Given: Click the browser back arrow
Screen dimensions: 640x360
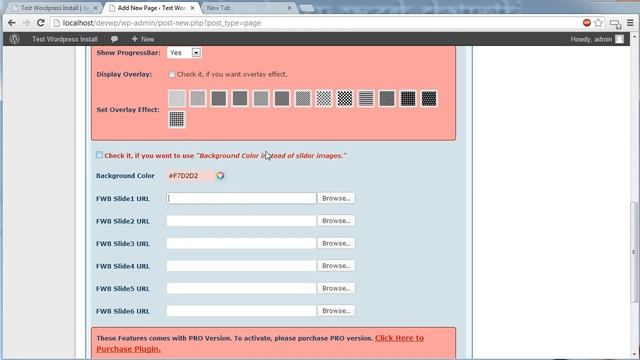Looking at the screenshot, I should (11, 23).
